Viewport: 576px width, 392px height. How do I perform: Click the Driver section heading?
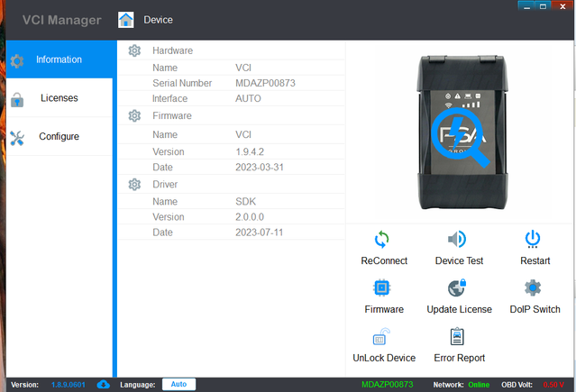[x=165, y=185]
